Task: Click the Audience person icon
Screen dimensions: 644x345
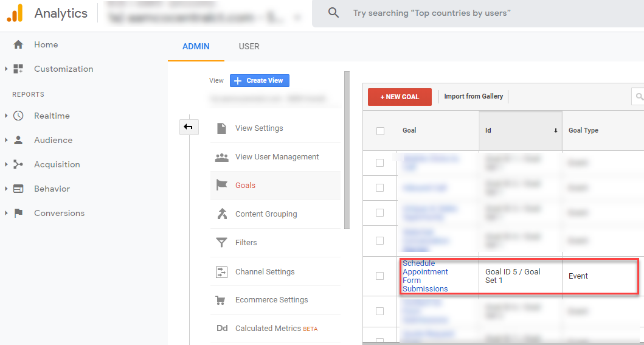Action: tap(18, 140)
